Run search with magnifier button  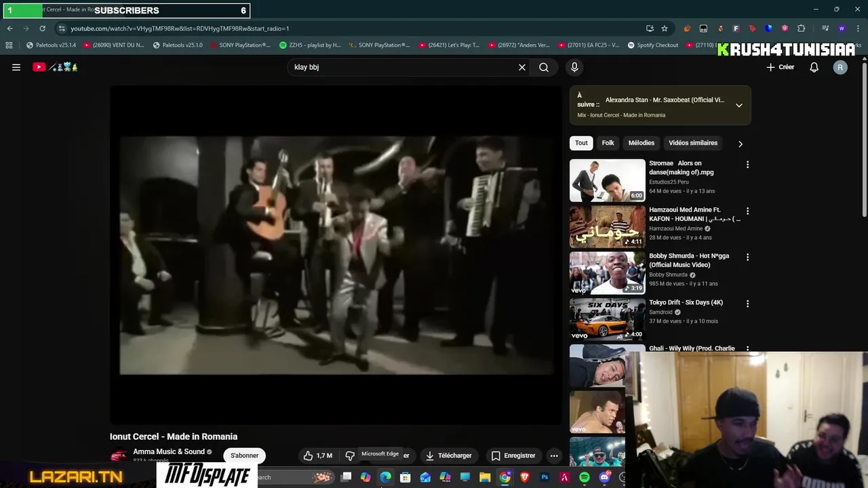(x=544, y=67)
